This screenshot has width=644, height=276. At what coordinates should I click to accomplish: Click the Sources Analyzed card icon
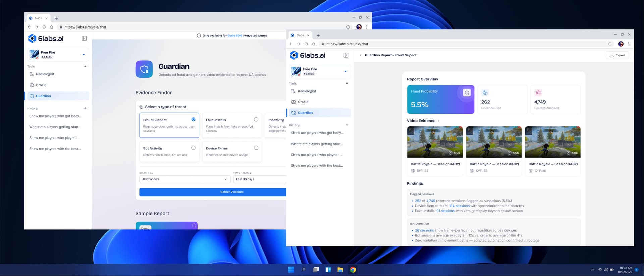538,92
